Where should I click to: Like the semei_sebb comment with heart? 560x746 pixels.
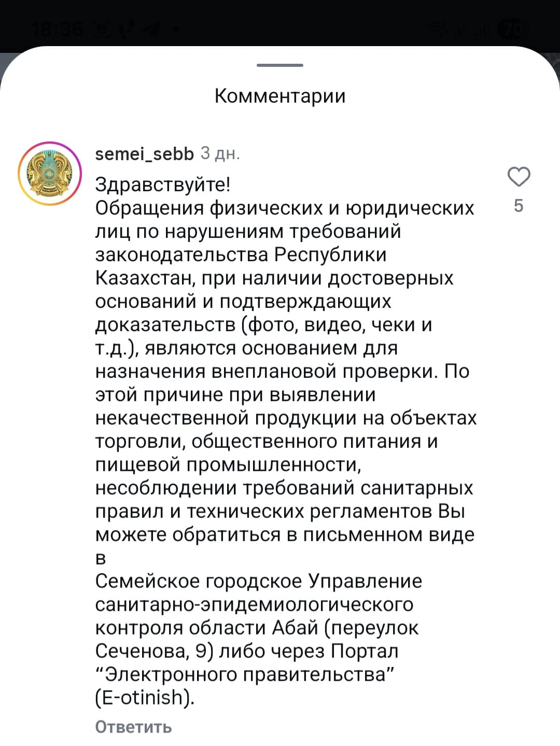519,177
